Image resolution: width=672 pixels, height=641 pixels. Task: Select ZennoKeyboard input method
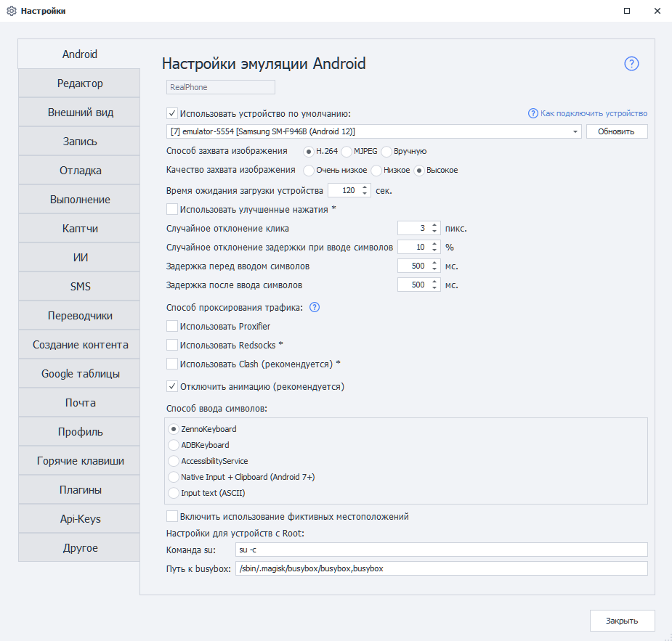tap(174, 429)
